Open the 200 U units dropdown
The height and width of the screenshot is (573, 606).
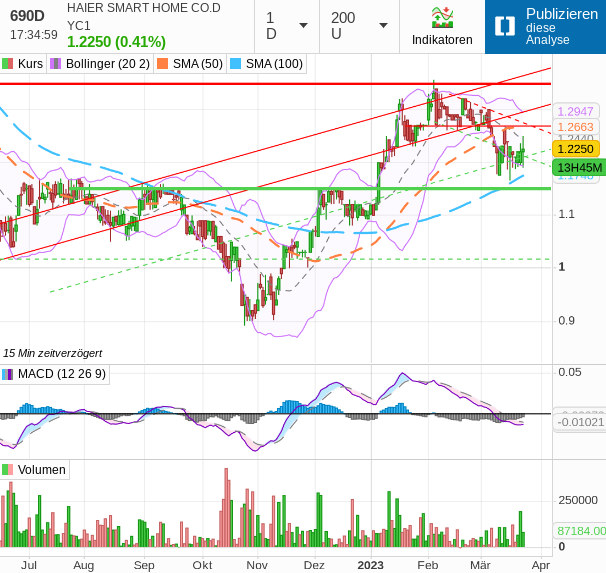click(x=359, y=26)
